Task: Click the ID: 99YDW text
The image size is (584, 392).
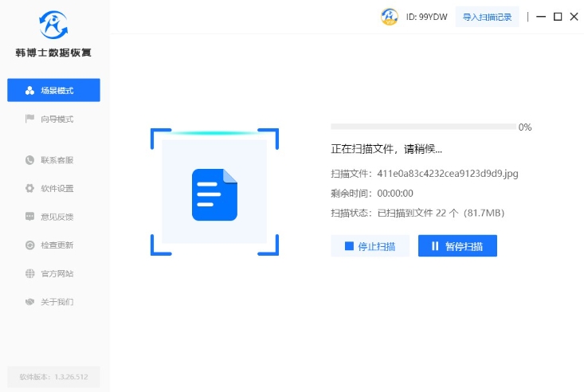Action: tap(425, 17)
